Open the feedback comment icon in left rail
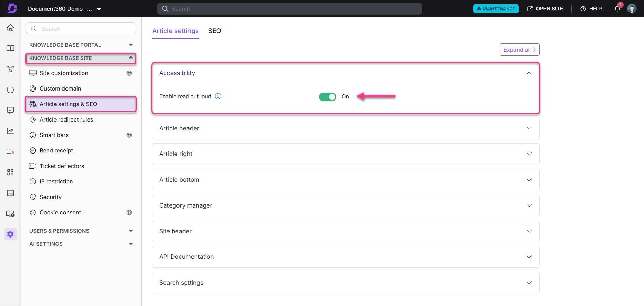 tap(10, 110)
